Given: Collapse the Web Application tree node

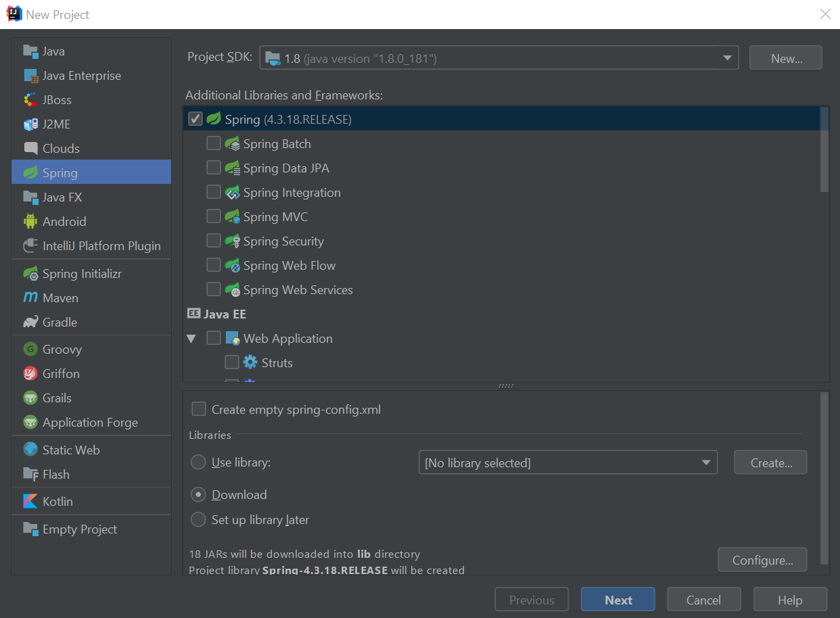Looking at the screenshot, I should point(191,338).
